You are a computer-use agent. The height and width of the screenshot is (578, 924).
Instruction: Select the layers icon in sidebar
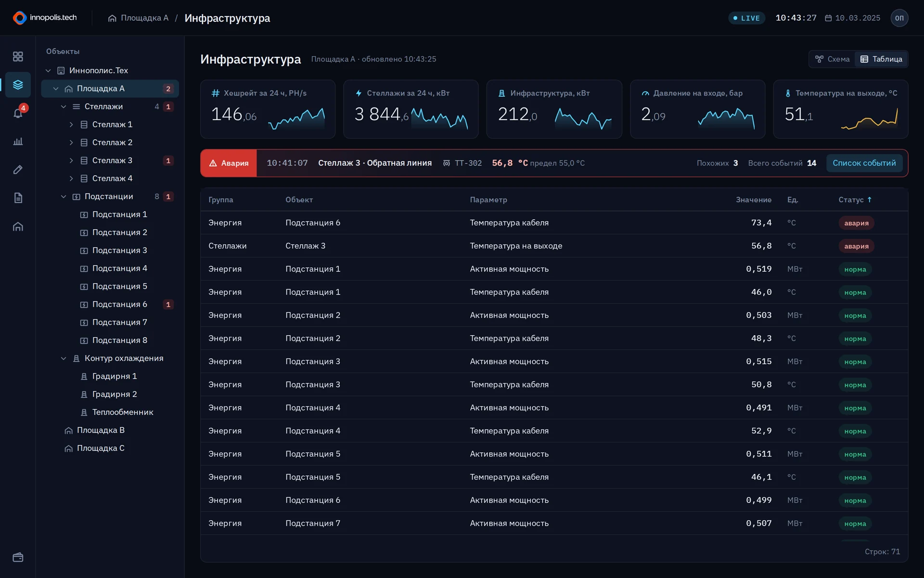[18, 85]
